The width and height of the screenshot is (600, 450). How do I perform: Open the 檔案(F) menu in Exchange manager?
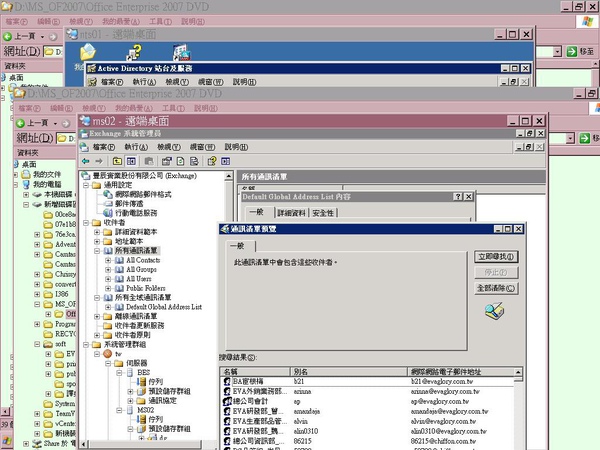click(104, 147)
